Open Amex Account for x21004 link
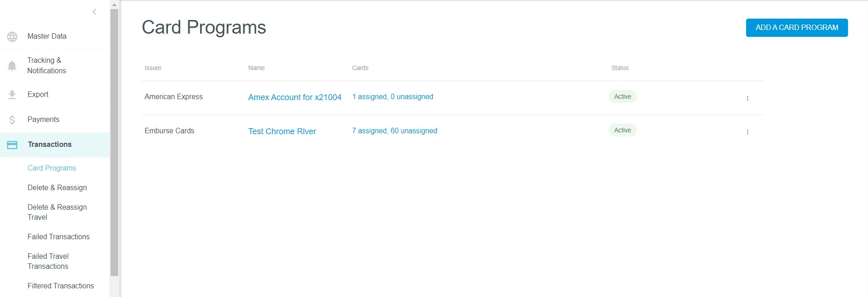The height and width of the screenshot is (297, 868). pos(295,97)
